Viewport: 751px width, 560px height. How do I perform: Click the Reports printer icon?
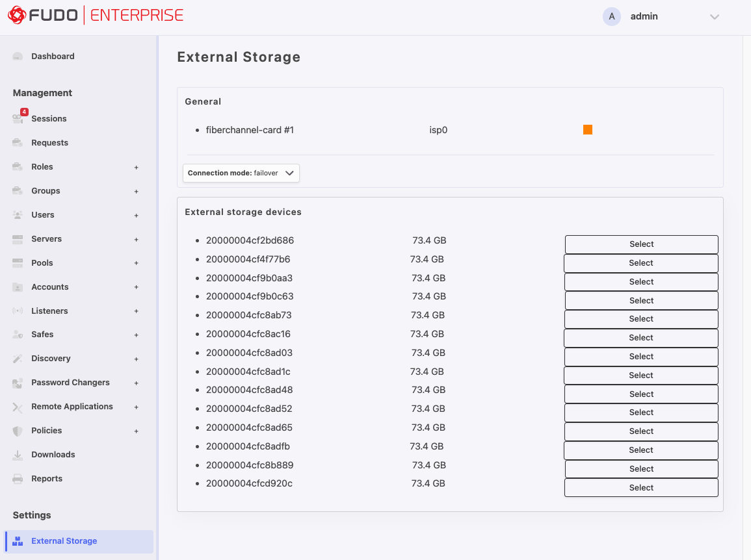pyautogui.click(x=18, y=479)
